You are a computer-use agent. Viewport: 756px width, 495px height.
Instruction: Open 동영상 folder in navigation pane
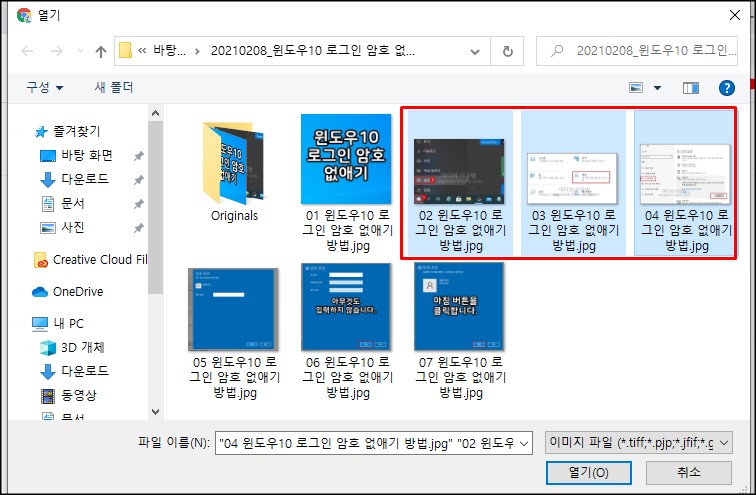[x=69, y=395]
